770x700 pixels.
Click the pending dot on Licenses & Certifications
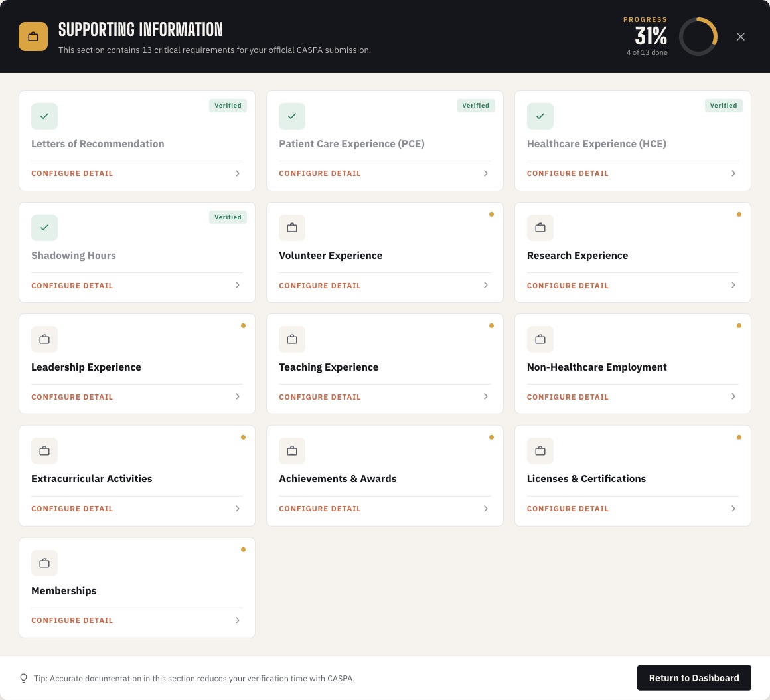pos(739,437)
